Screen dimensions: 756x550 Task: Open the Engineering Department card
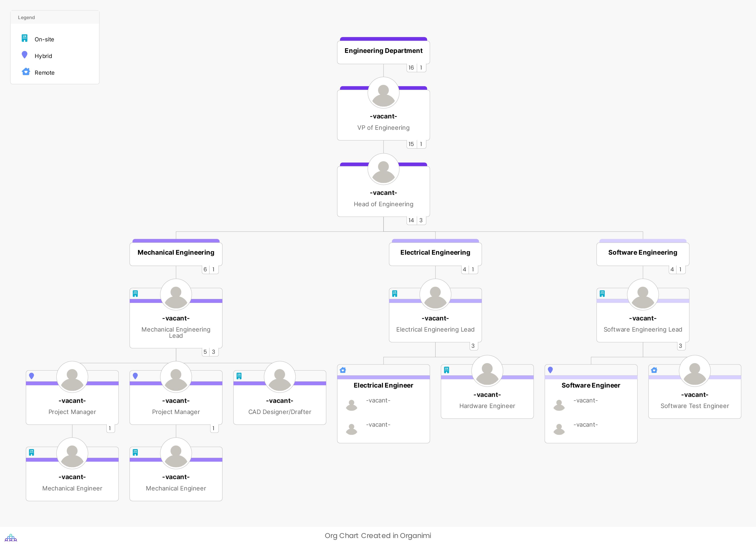pyautogui.click(x=383, y=51)
